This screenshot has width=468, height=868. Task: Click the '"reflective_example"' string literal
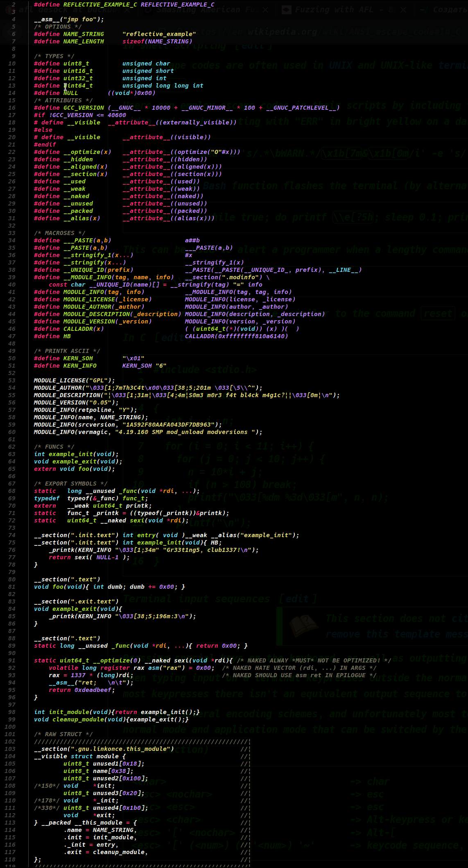click(x=159, y=34)
